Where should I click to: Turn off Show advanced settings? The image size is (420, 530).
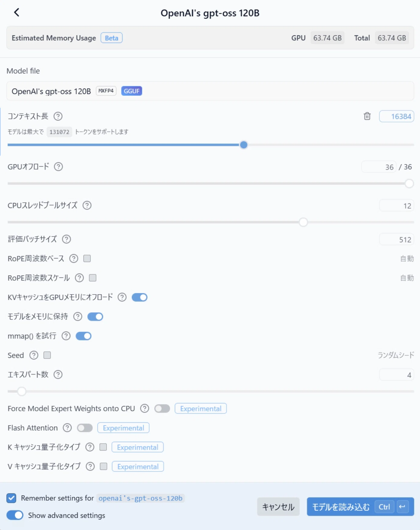pyautogui.click(x=15, y=515)
